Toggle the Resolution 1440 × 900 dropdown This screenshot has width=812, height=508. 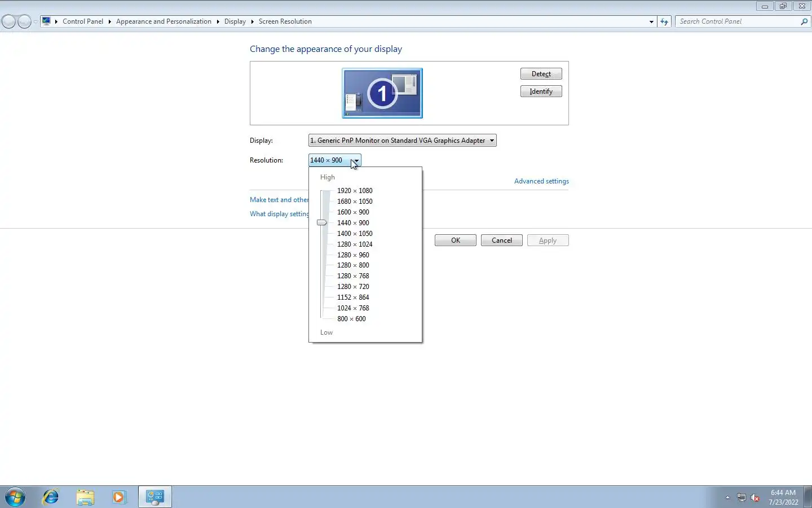tap(334, 160)
